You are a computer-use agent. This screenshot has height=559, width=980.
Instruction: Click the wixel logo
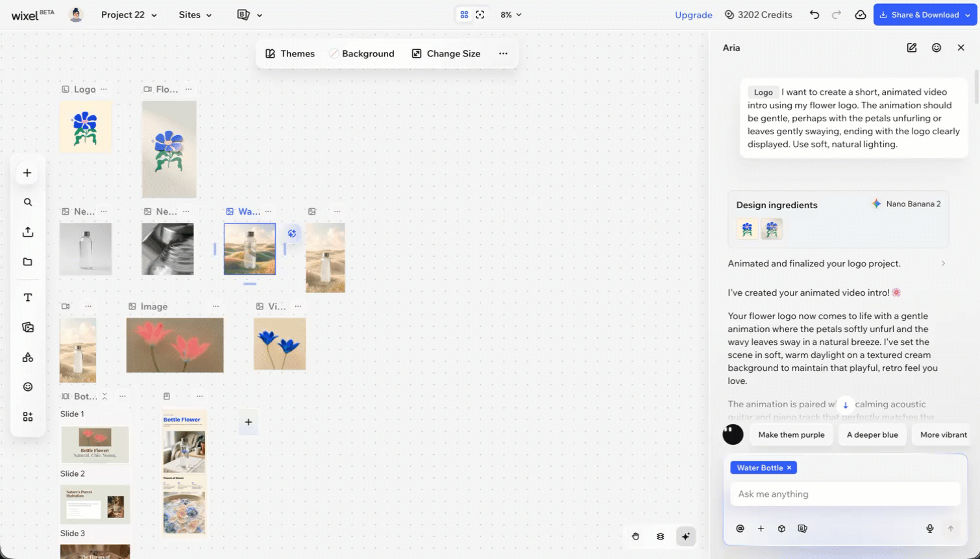click(x=32, y=15)
